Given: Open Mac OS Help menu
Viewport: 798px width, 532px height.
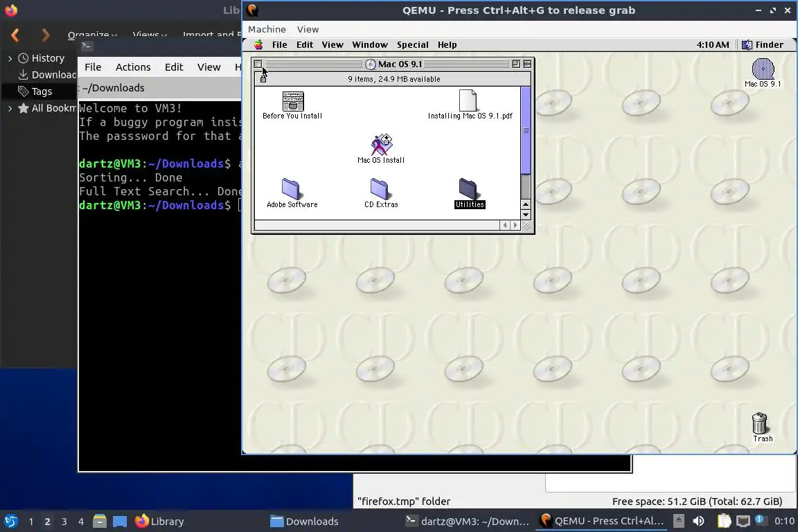Looking at the screenshot, I should tap(447, 45).
